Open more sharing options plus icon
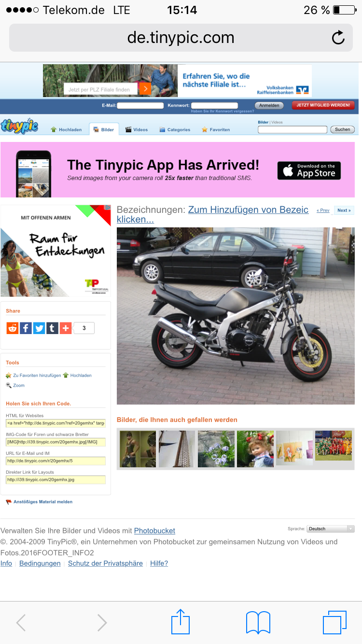 click(x=66, y=328)
